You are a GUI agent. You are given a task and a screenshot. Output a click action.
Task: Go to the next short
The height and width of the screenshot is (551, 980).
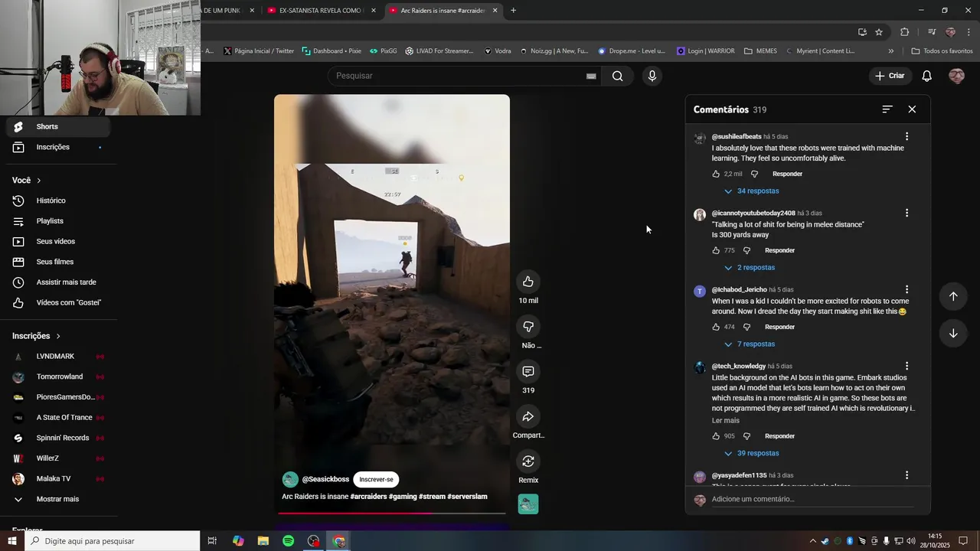[x=953, y=333]
